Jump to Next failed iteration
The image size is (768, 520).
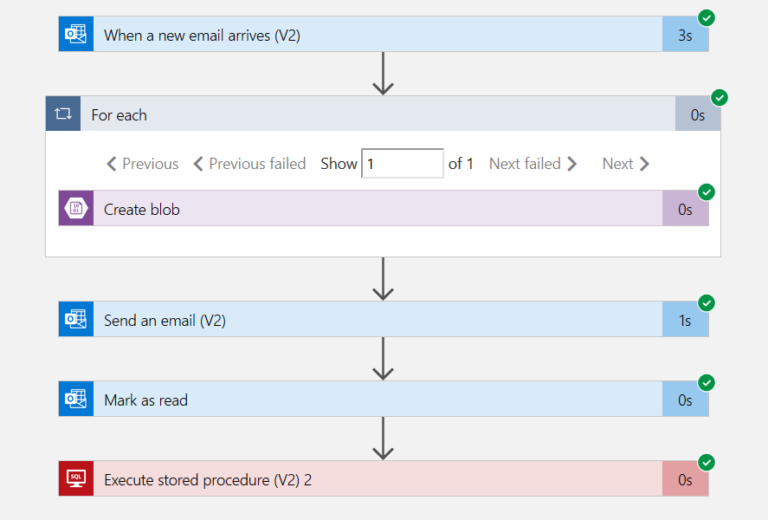533,163
